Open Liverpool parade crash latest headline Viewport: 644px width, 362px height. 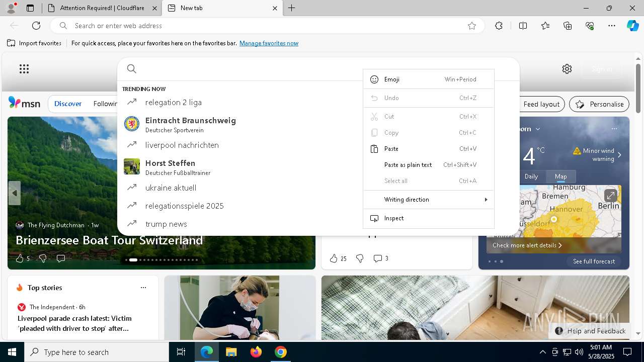point(74,323)
